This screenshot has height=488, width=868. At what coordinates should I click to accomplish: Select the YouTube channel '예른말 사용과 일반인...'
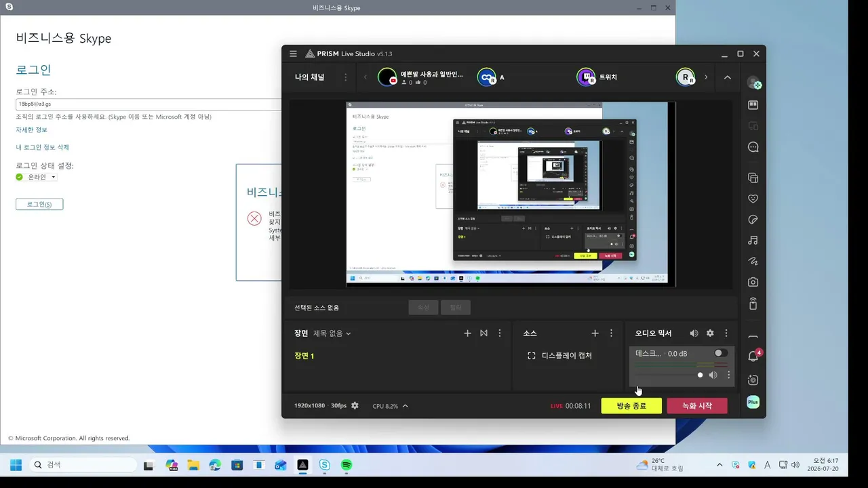[420, 77]
